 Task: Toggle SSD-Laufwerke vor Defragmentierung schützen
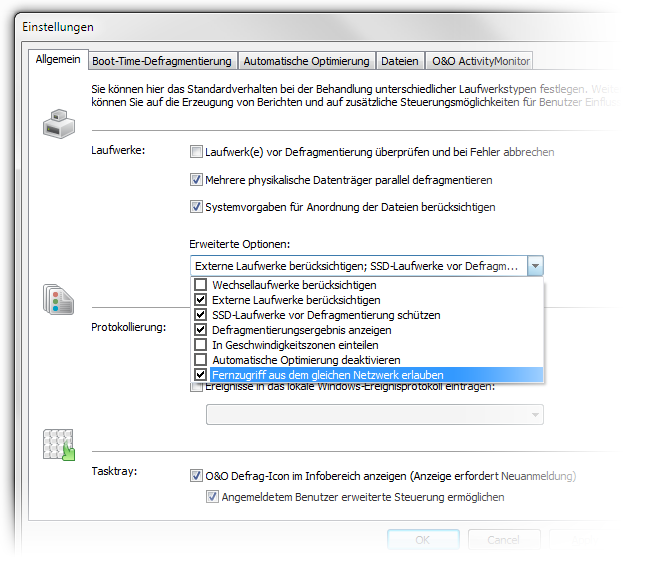pyautogui.click(x=201, y=315)
